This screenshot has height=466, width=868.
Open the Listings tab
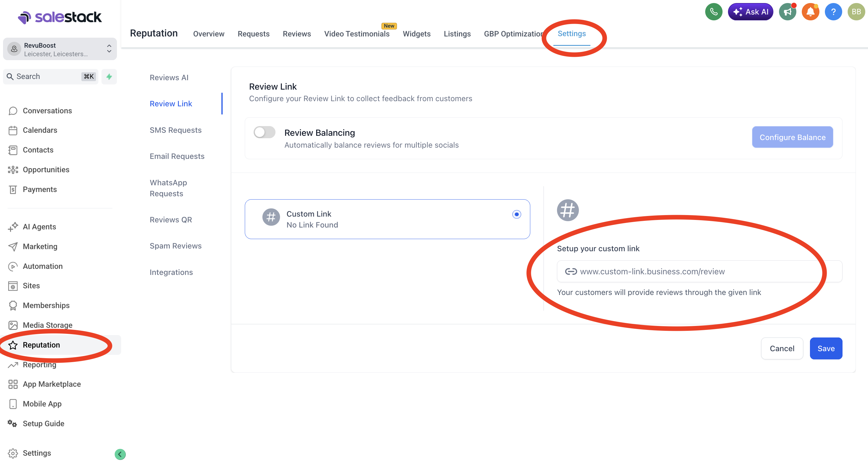[x=457, y=34]
